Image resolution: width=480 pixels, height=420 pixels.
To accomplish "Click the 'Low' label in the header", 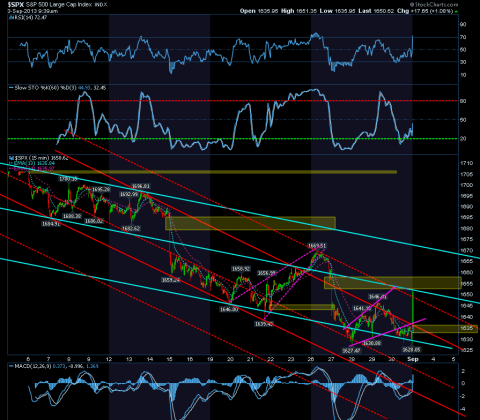I will 326,11.
